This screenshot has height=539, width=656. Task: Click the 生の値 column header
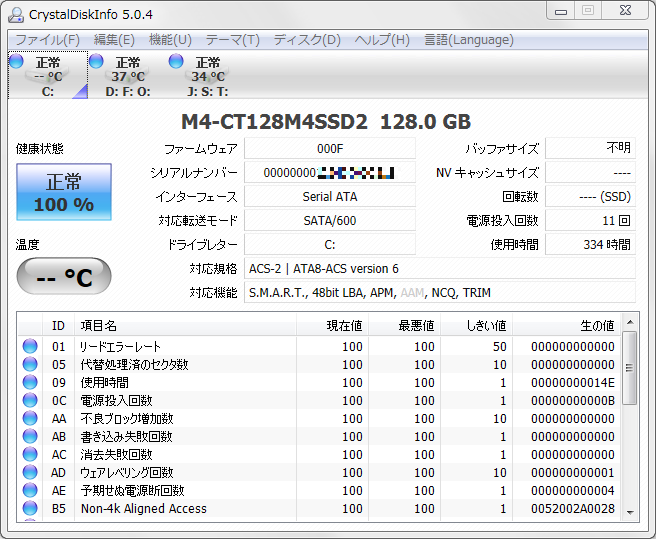pyautogui.click(x=566, y=325)
